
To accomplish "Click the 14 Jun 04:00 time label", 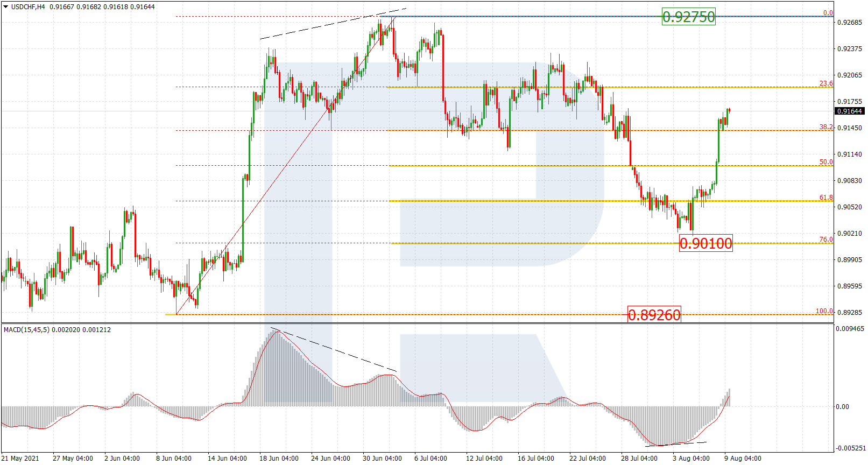I will click(x=227, y=459).
